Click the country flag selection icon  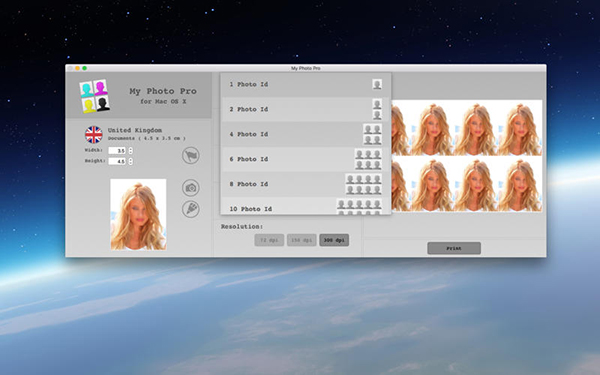pyautogui.click(x=191, y=155)
